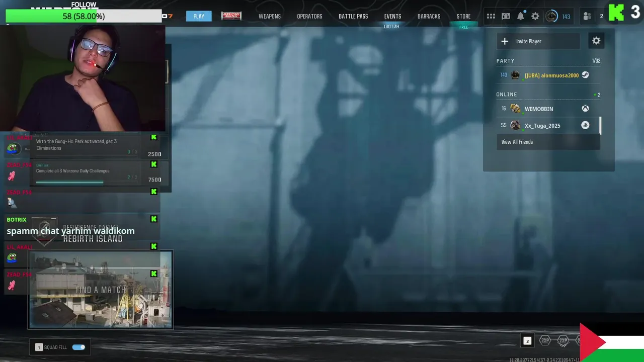Click the first 2XP token icon
644x362 pixels.
pyautogui.click(x=545, y=341)
